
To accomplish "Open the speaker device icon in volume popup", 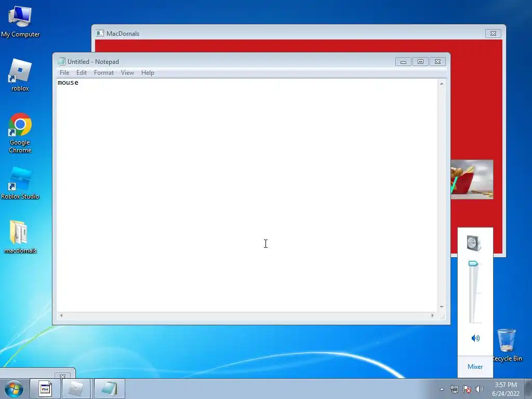I will (x=474, y=243).
